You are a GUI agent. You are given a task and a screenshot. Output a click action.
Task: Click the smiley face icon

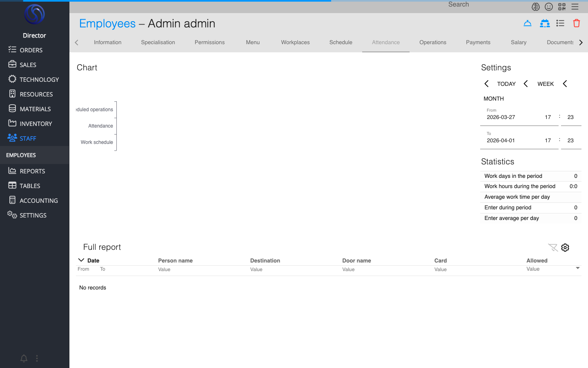pyautogui.click(x=549, y=7)
